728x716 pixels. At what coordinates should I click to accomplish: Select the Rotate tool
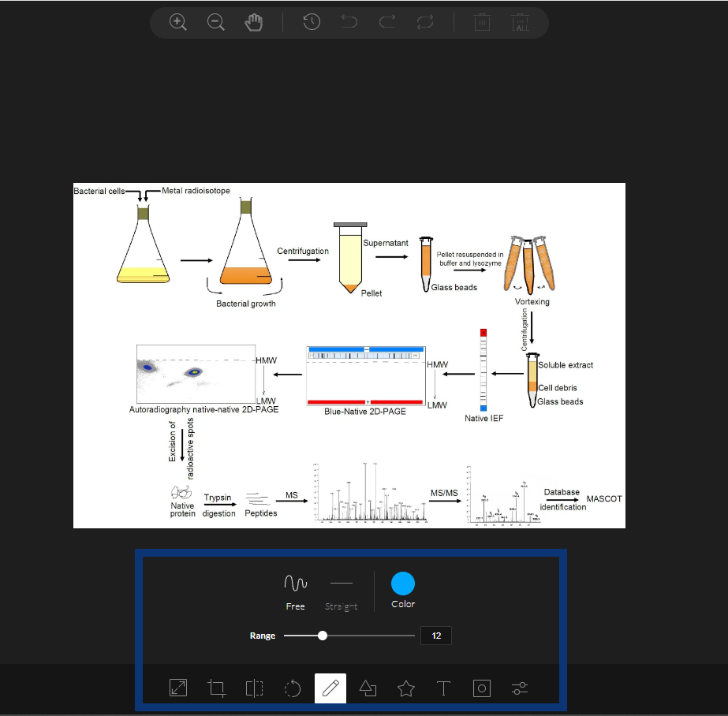292,688
